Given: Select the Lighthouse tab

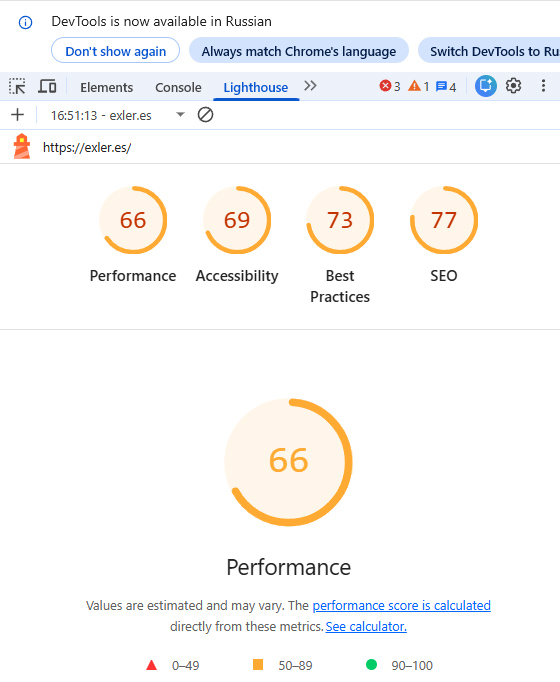Looking at the screenshot, I should click(256, 87).
